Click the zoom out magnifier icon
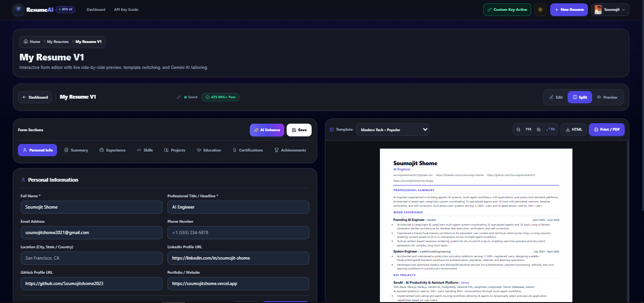The width and height of the screenshot is (644, 303). click(519, 129)
